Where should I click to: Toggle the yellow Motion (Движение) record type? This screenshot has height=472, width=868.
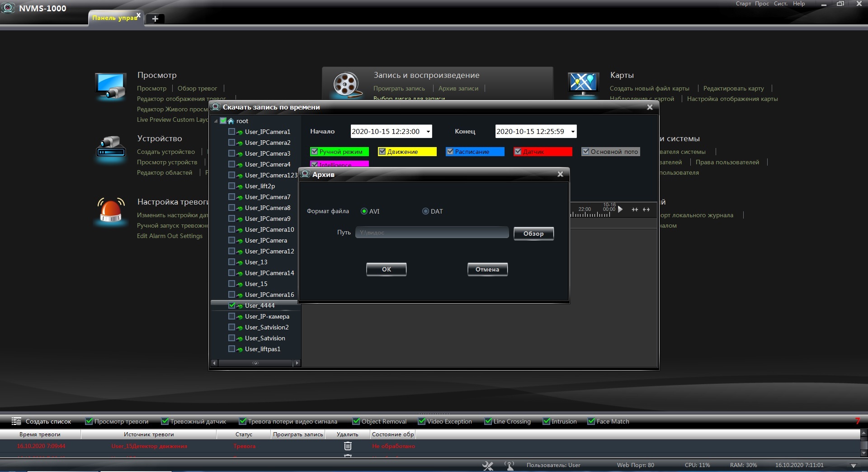coord(382,152)
